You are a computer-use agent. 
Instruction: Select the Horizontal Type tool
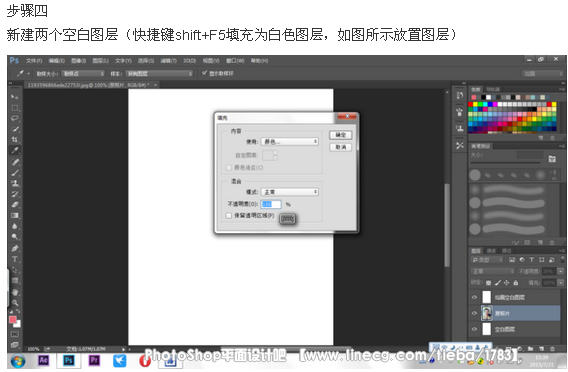14,259
